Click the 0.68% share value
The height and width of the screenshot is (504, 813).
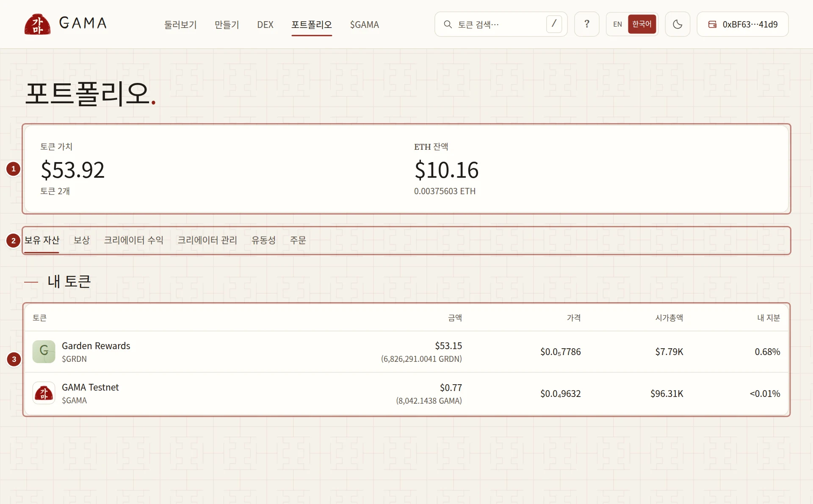[x=767, y=352]
